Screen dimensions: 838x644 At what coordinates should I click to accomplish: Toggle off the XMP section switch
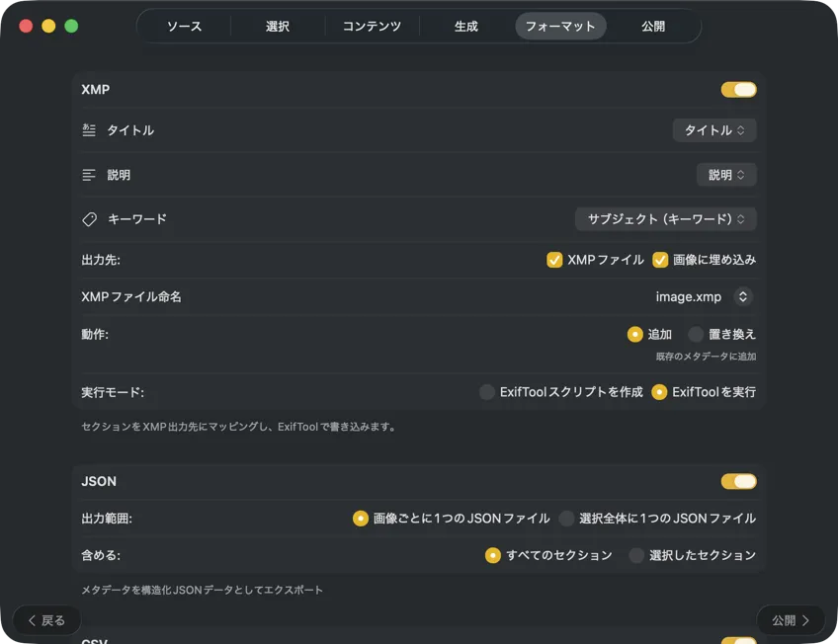tap(738, 89)
